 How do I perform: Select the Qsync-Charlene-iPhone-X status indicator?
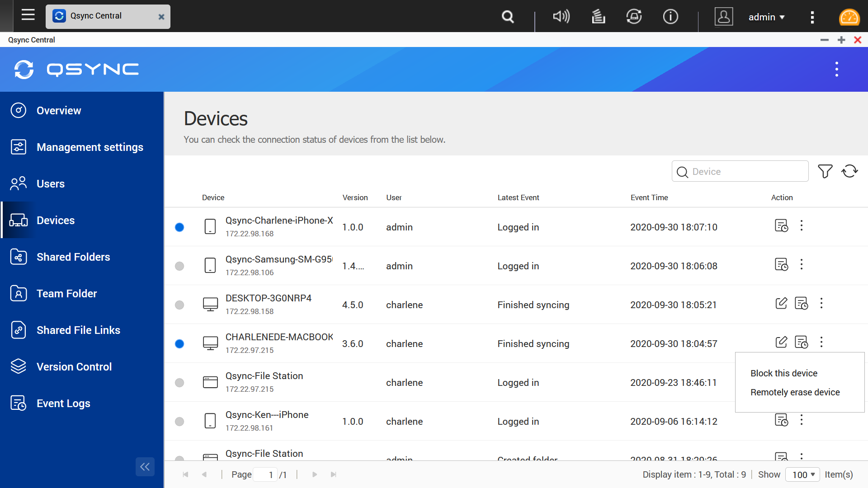point(179,227)
